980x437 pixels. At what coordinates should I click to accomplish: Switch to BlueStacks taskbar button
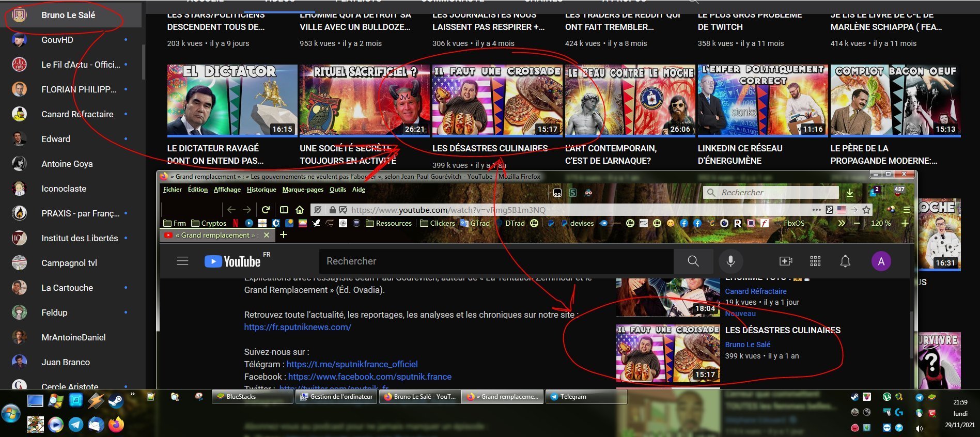tap(253, 397)
